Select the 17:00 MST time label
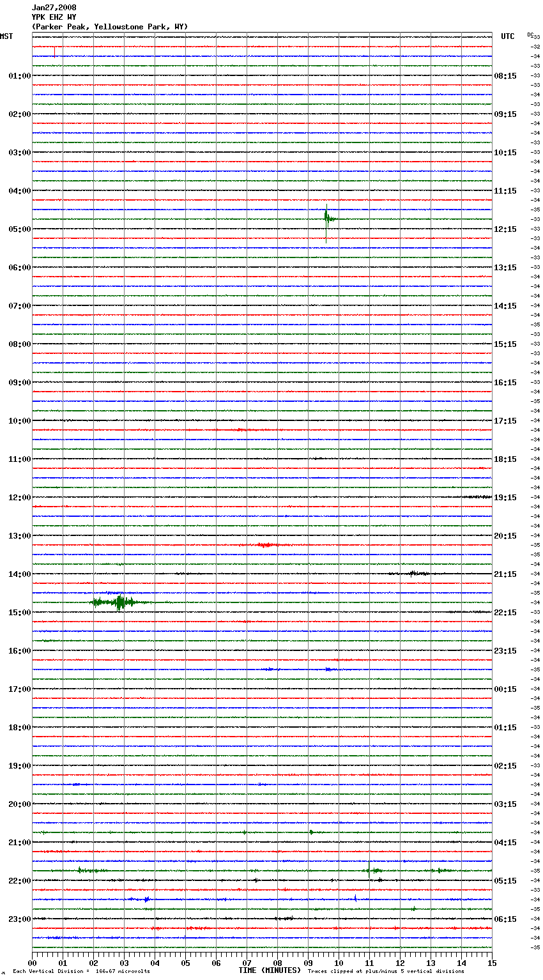543x980 pixels. point(20,689)
